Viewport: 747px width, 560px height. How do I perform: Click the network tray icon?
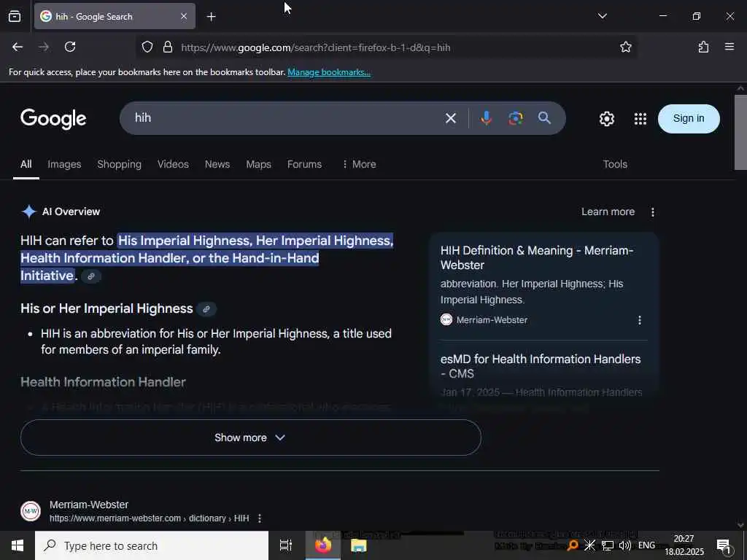(x=608, y=545)
